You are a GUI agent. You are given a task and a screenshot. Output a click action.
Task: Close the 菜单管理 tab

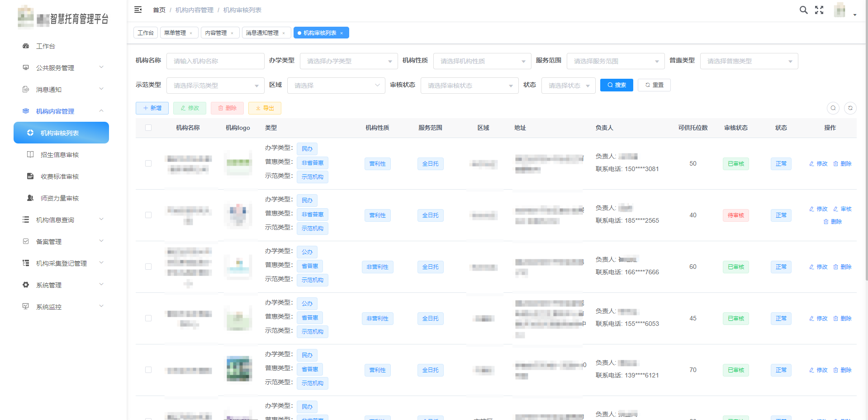[x=191, y=33]
